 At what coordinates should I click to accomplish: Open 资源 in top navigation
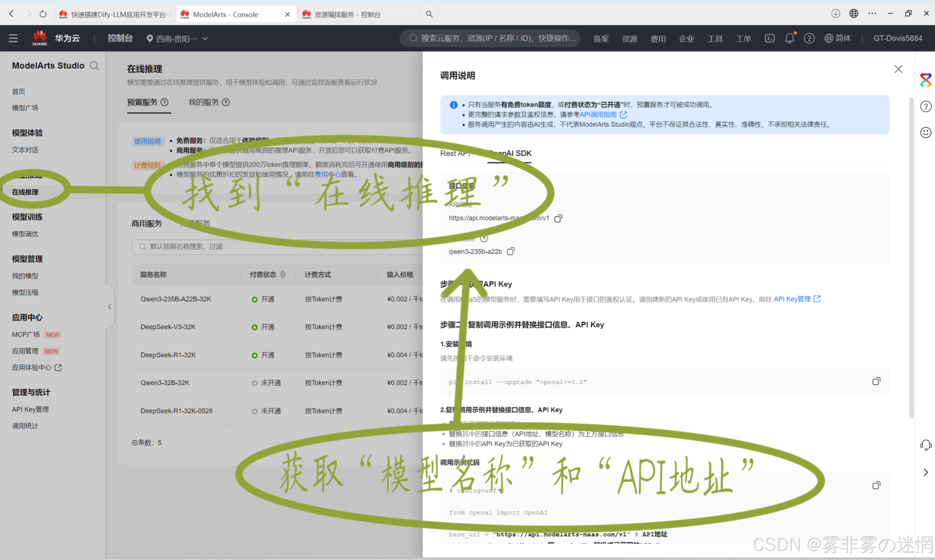point(629,38)
